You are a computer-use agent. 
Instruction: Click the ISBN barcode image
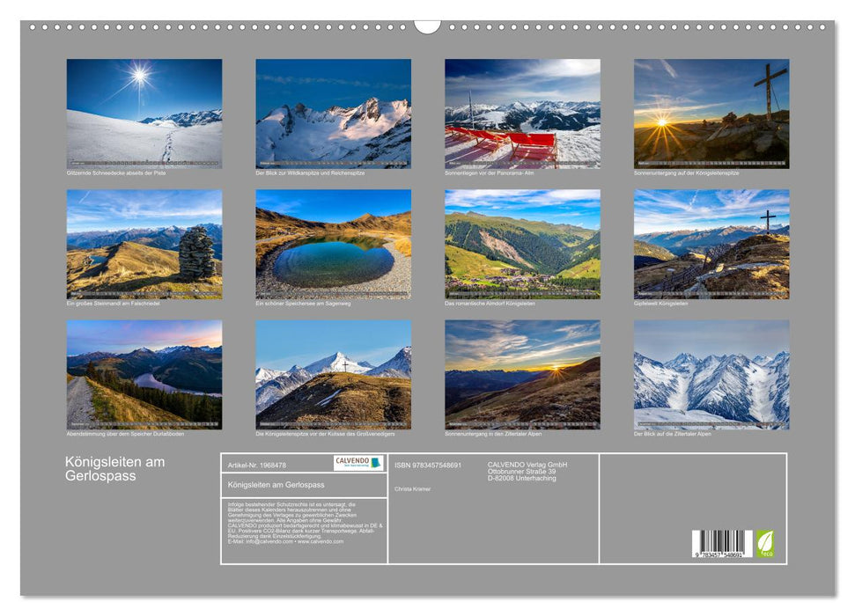point(721,543)
